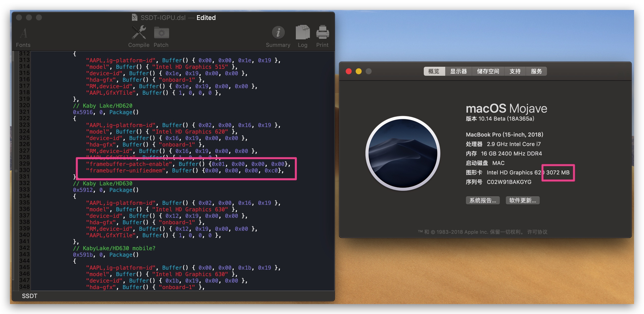Image resolution: width=644 pixels, height=314 pixels.
Task: Print the current document
Action: (x=322, y=37)
